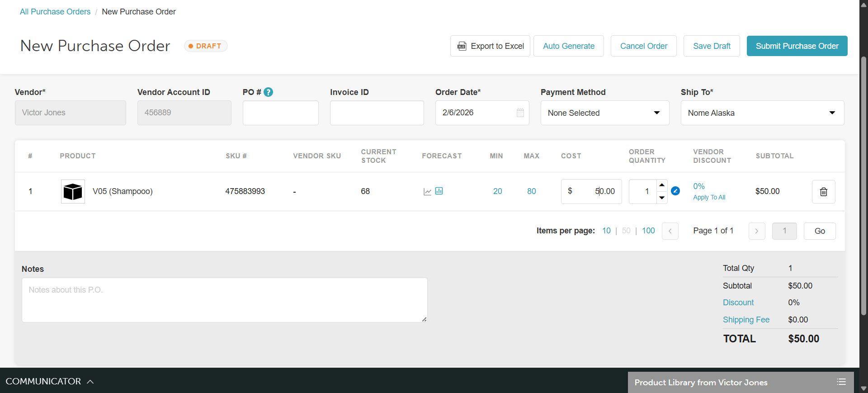
Task: Click the Cost input field
Action: coord(591,191)
